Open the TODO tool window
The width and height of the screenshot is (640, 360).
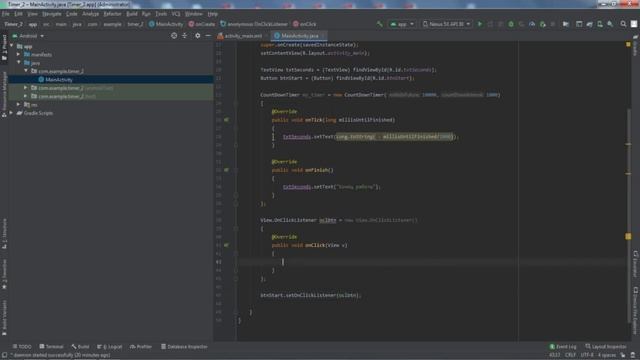tap(22, 347)
